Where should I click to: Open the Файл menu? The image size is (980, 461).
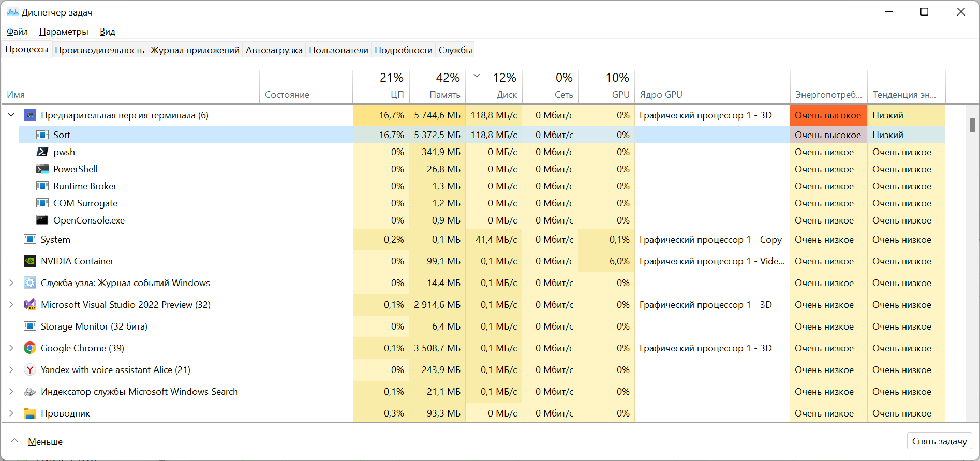pos(17,32)
